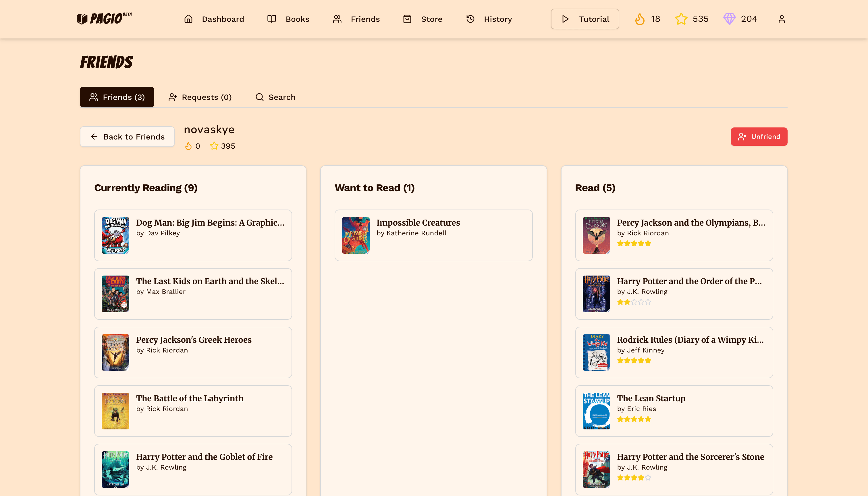This screenshot has width=868, height=496.
Task: Click Percy Jackson's Greek Heroes title
Action: click(194, 340)
